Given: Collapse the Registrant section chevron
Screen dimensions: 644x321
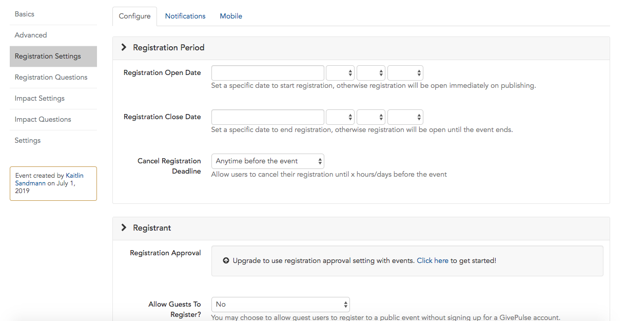Looking at the screenshot, I should pos(124,228).
